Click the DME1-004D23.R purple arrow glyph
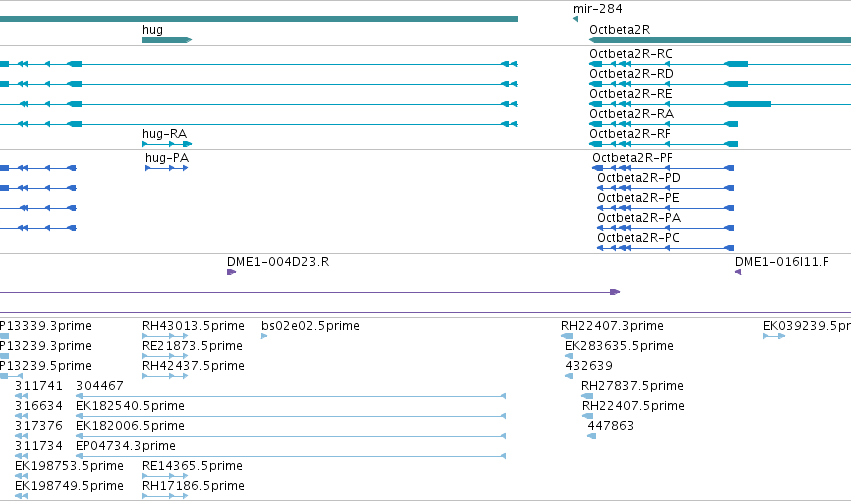This screenshot has height=501, width=851. 231,272
